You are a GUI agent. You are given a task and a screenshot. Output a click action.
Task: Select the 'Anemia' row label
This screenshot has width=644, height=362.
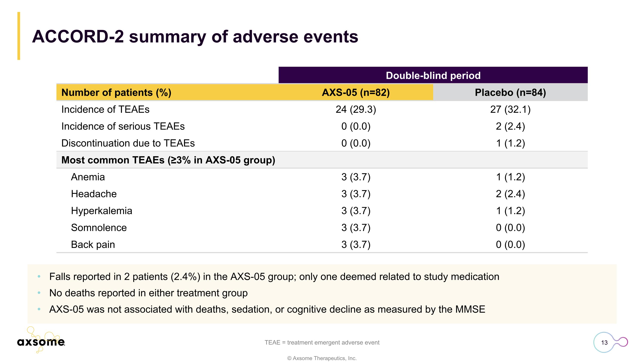[x=88, y=177]
